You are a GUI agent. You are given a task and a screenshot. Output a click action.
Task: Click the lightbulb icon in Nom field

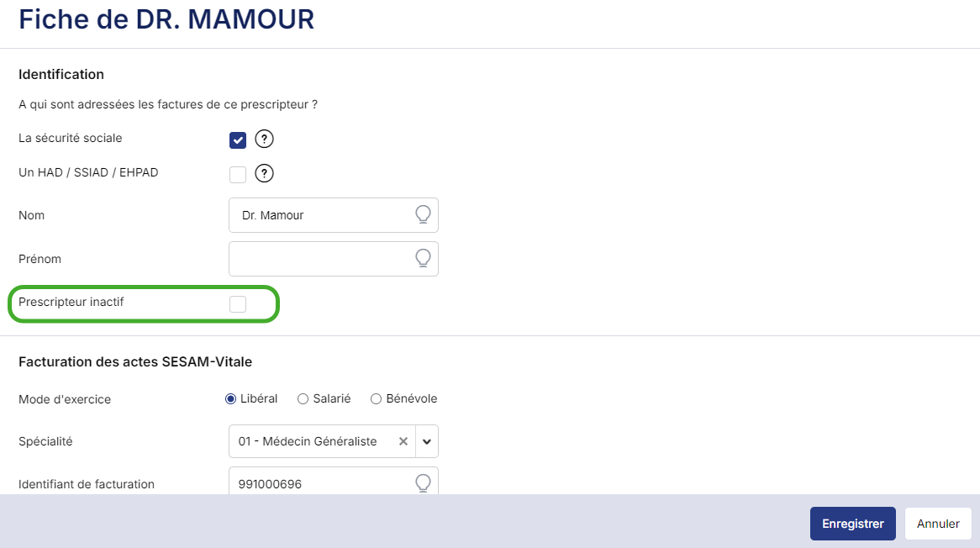424,215
